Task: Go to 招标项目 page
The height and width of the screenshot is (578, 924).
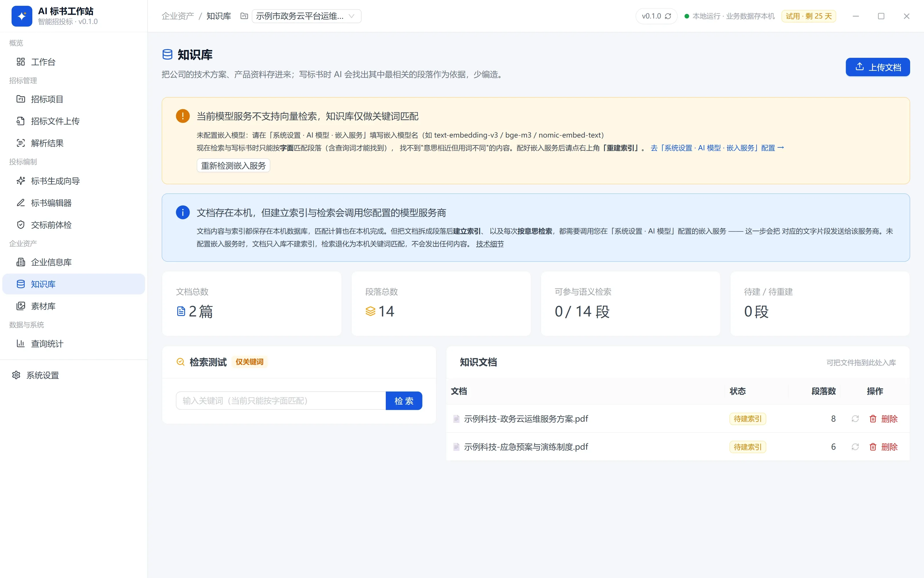Action: (x=74, y=99)
